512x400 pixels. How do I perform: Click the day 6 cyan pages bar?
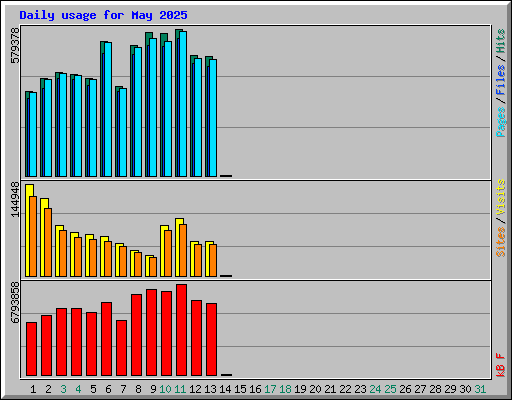click(108, 109)
